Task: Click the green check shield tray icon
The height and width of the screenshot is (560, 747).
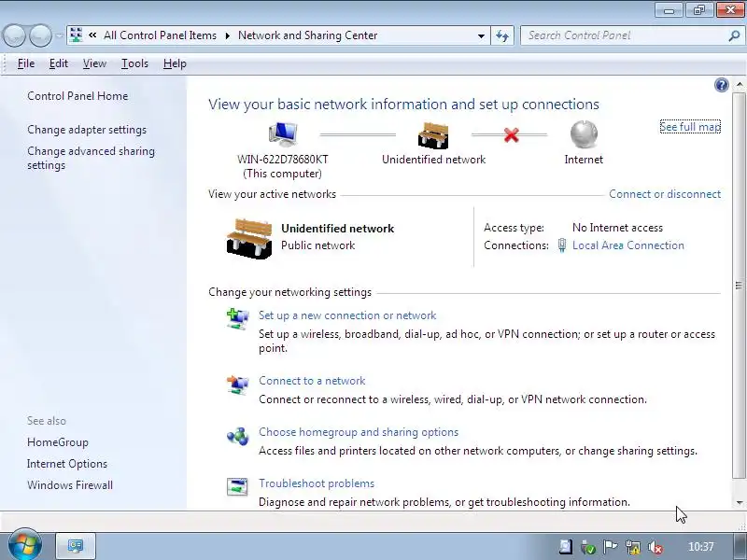Action: 588,547
